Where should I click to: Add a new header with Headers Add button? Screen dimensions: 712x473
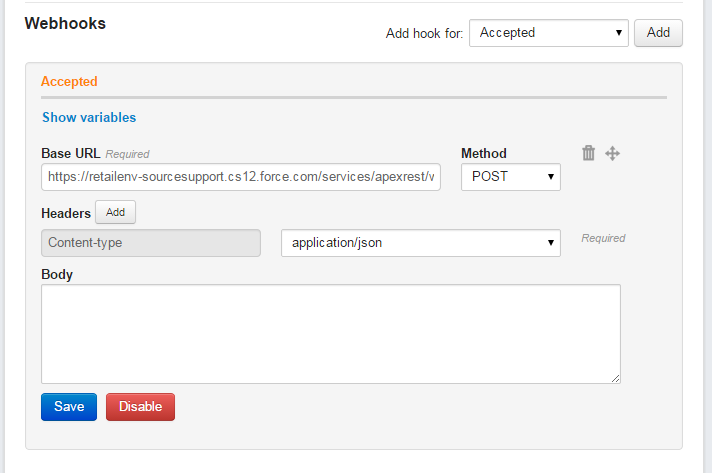tap(115, 212)
